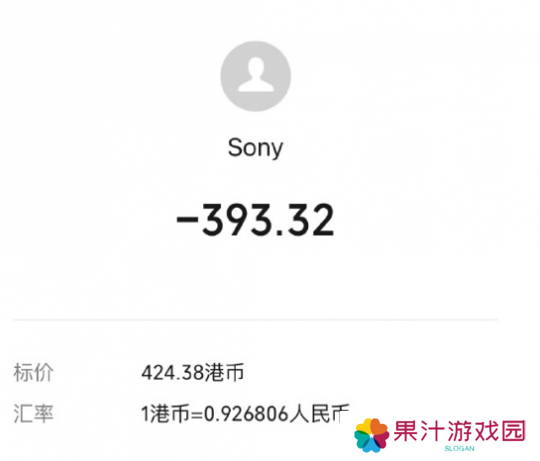Select the 424.38港币 listed price
The width and height of the screenshot is (540, 461).
193,373
